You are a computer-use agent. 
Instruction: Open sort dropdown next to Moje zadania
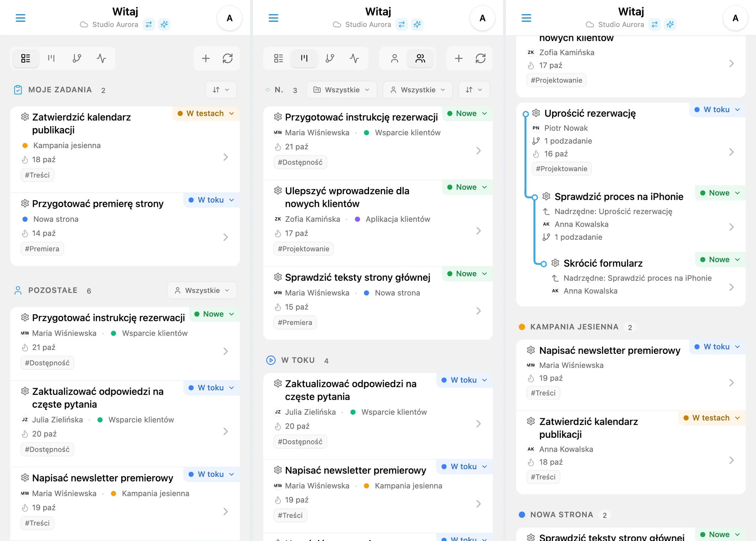[x=221, y=90]
